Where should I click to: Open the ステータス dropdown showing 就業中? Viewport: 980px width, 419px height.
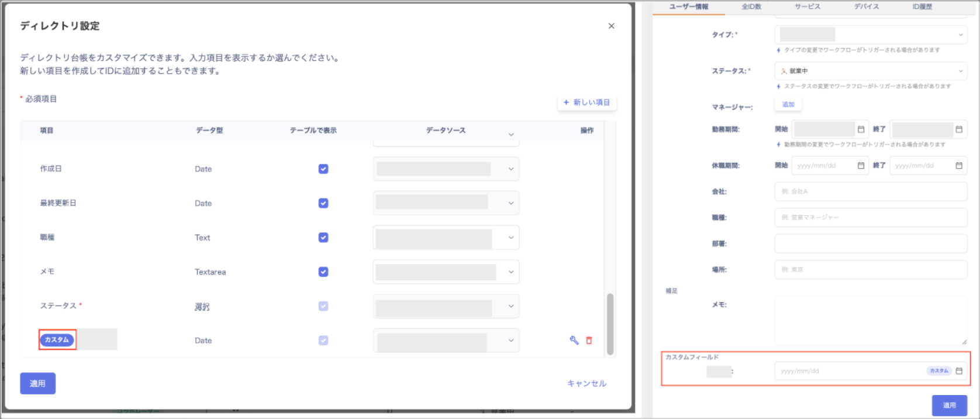[x=871, y=71]
